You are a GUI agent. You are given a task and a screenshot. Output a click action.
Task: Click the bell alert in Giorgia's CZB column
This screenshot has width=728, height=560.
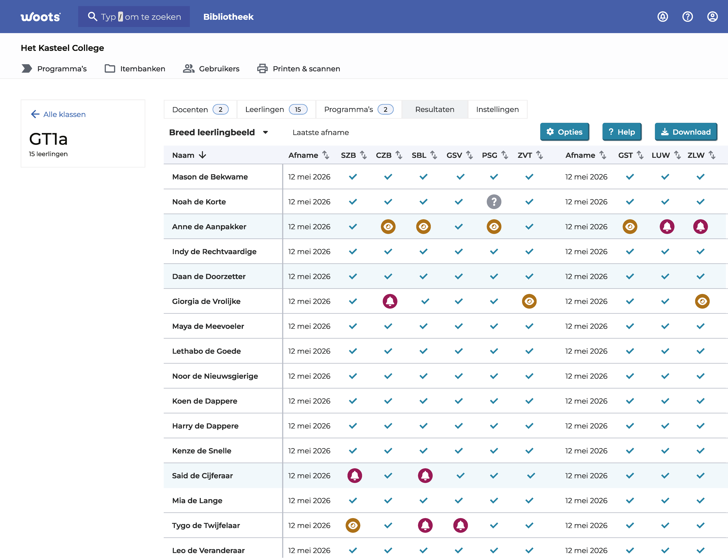point(390,301)
